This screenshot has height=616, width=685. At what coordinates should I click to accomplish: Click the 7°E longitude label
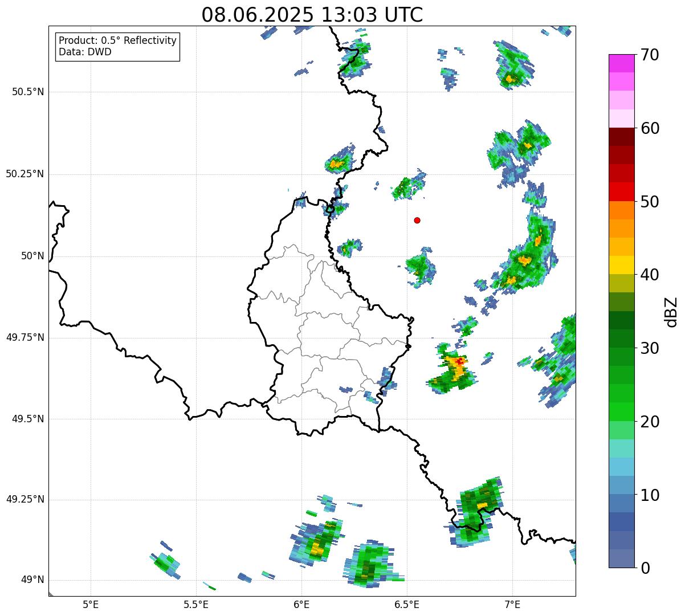[512, 604]
